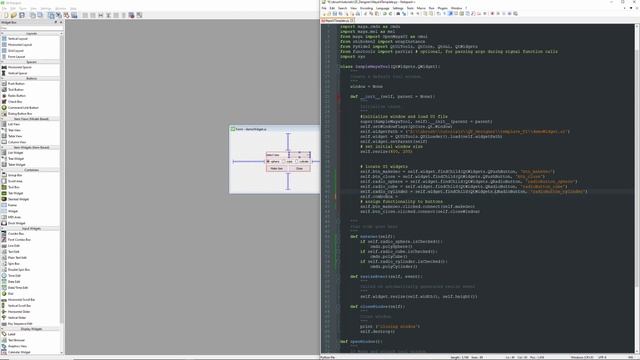This screenshot has height=360, width=640.
Task: Click the left push button in the form
Action: click(277, 169)
